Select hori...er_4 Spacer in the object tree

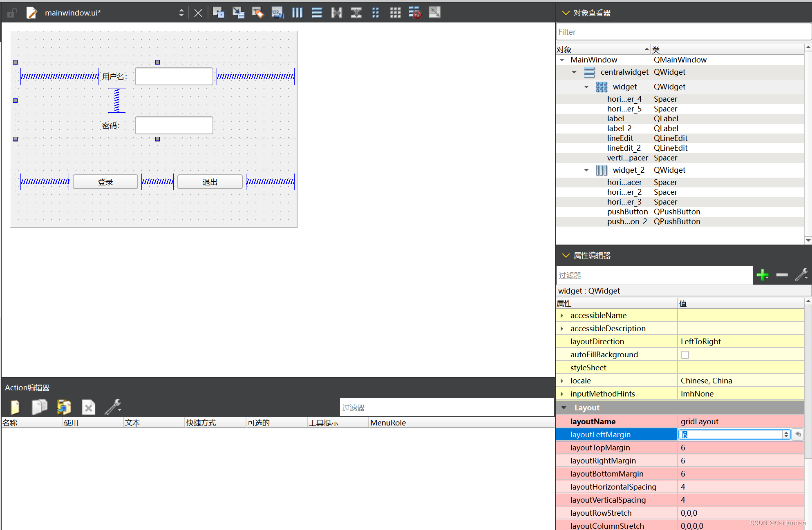point(680,99)
